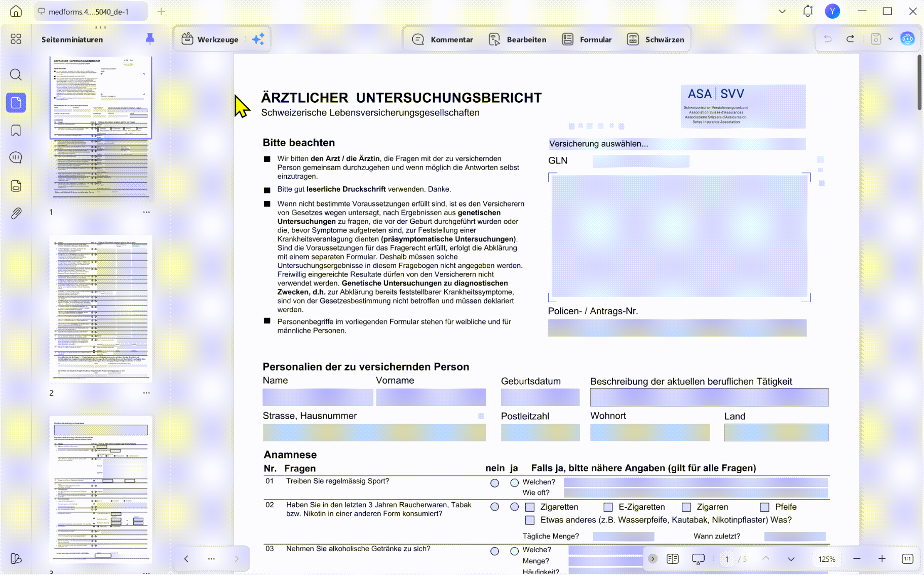
Task: Start presentation mode from the bottom bar
Action: [x=698, y=559]
